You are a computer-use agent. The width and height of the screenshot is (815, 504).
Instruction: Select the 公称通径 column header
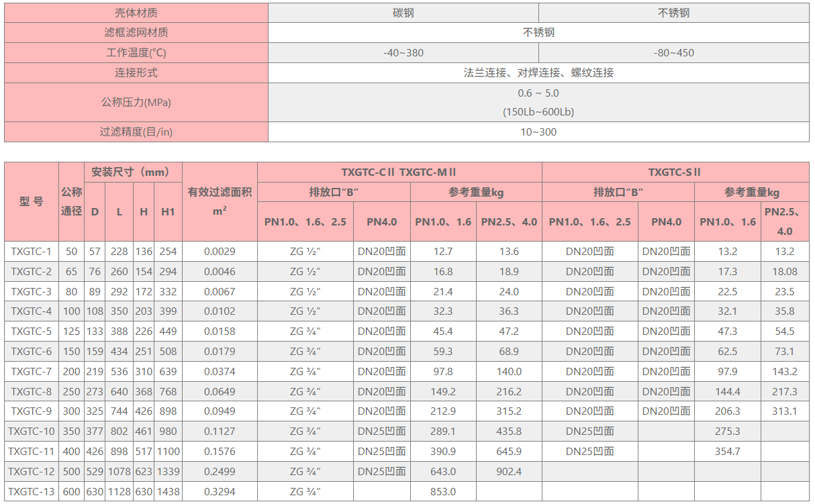coord(71,201)
